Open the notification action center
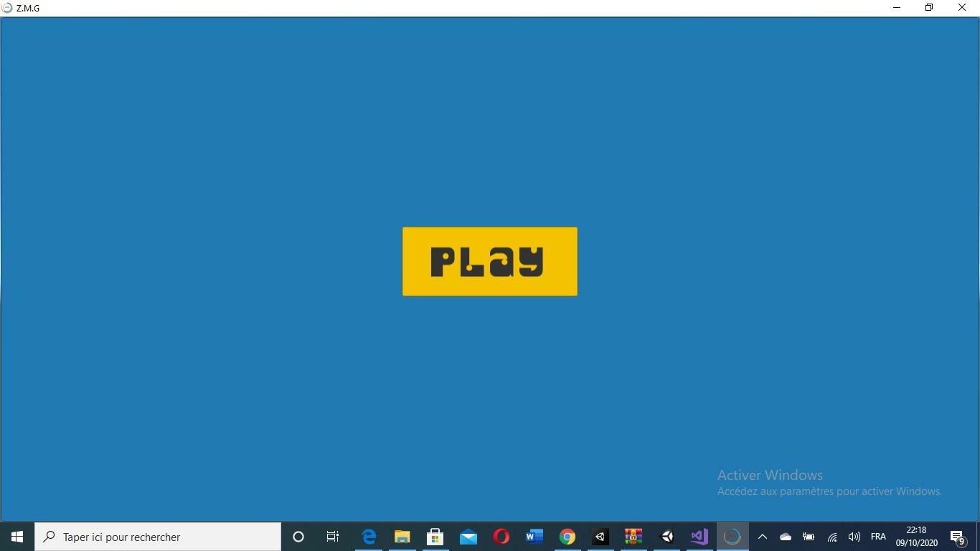This screenshot has width=980, height=551. point(958,537)
